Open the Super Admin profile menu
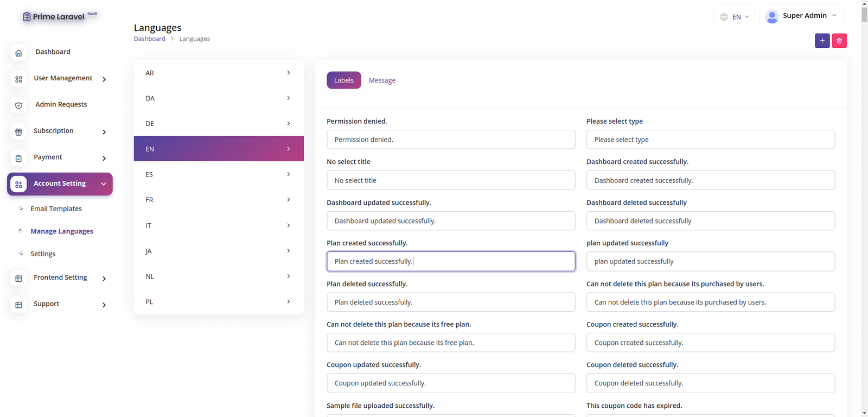Image resolution: width=868 pixels, height=417 pixels. tap(801, 16)
